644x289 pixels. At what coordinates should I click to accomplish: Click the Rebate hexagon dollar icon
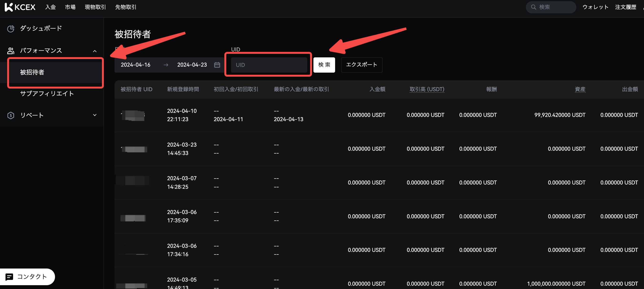click(11, 115)
